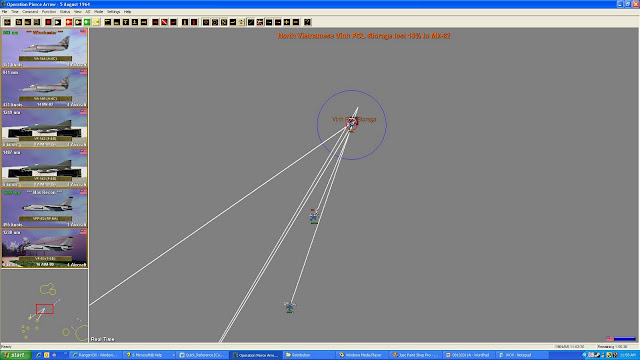
Task: Click the aircraft unit nearest Vinh POL Storage
Action: click(313, 216)
